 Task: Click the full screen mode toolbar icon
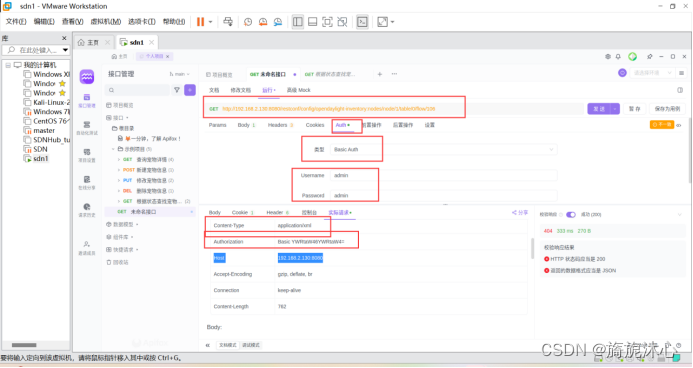tap(327, 22)
